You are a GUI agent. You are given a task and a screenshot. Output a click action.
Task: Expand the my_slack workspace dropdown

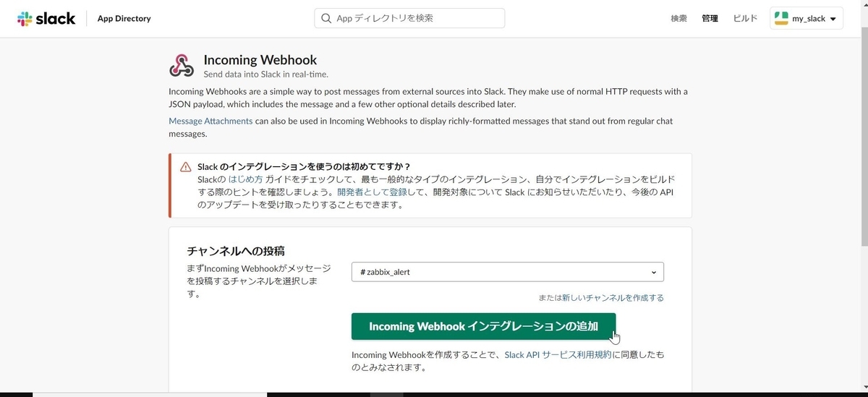[x=807, y=19]
